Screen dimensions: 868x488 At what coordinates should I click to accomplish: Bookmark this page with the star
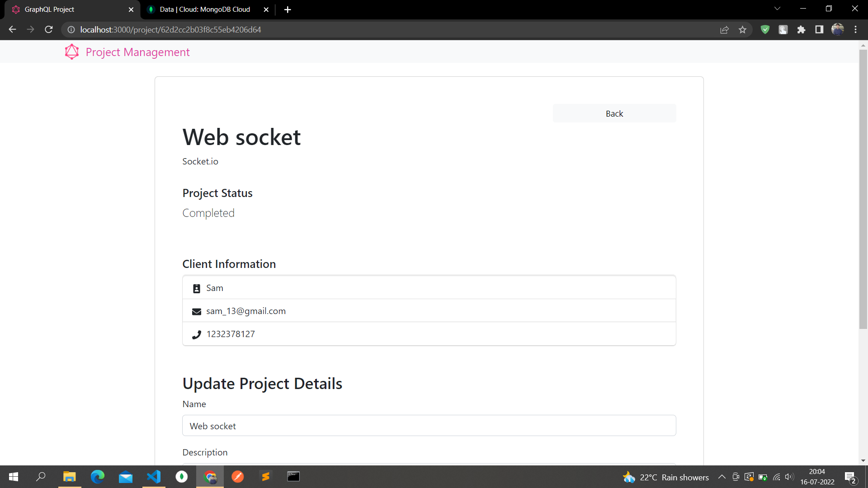pyautogui.click(x=742, y=29)
